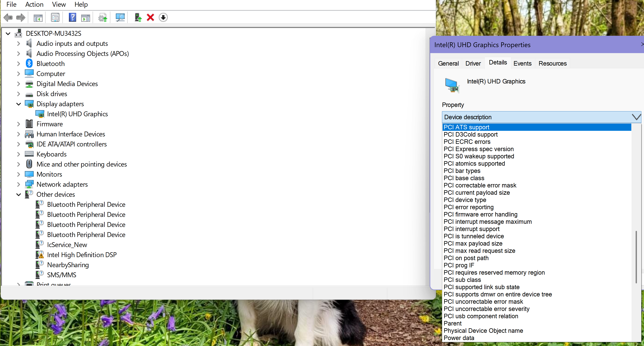Collapse the Display adapters category

coord(18,104)
